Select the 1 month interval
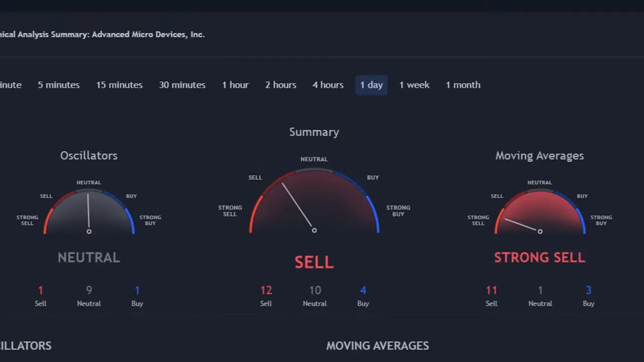 point(462,85)
